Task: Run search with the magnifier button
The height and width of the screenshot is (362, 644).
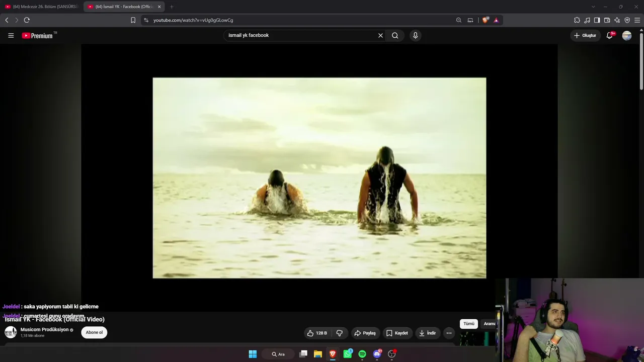Action: tap(395, 35)
